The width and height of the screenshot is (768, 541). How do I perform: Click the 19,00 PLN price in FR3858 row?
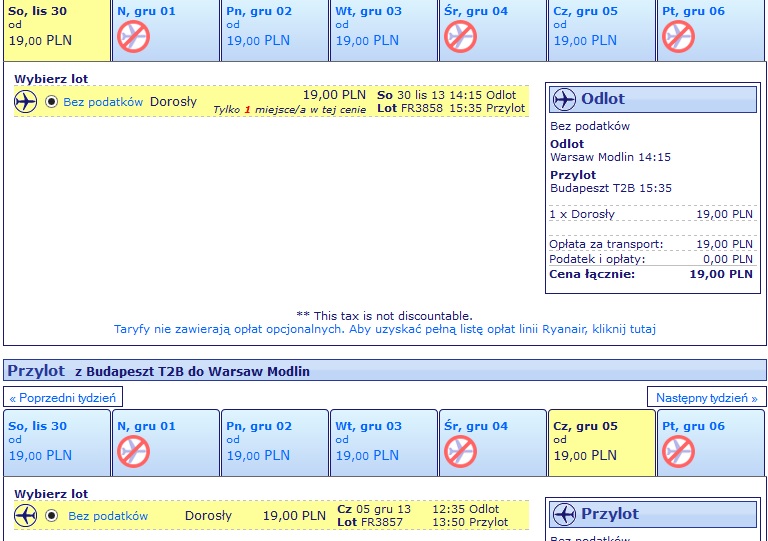(334, 94)
